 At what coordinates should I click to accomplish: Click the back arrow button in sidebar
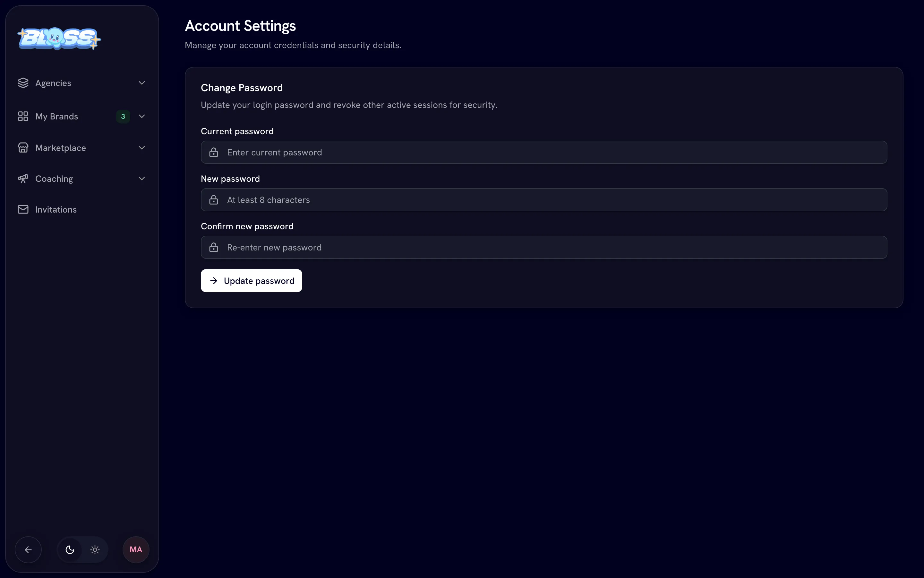point(28,550)
